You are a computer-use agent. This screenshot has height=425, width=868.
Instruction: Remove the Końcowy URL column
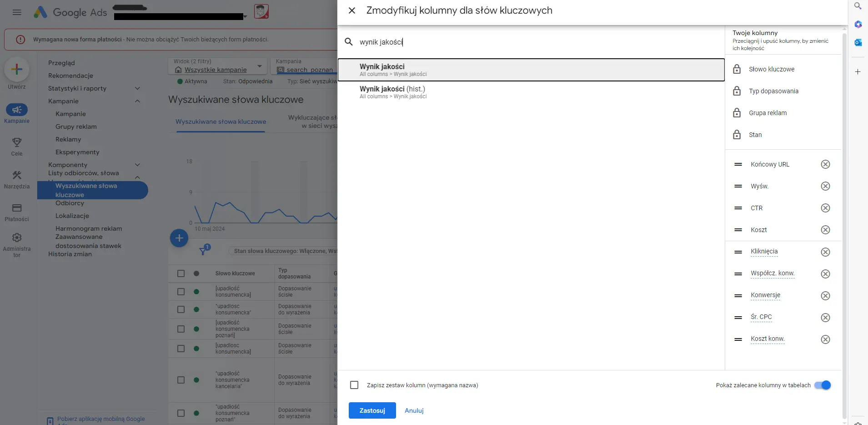tap(825, 164)
